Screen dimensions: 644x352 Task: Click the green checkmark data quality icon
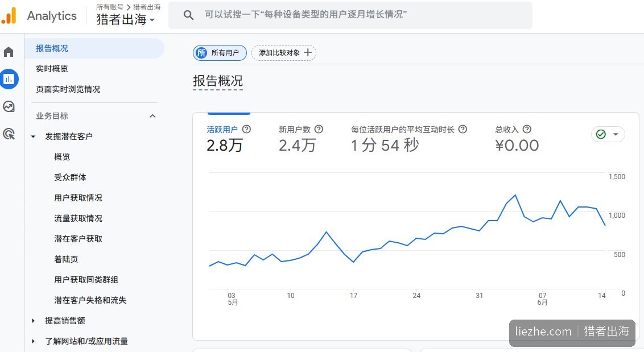pos(601,134)
